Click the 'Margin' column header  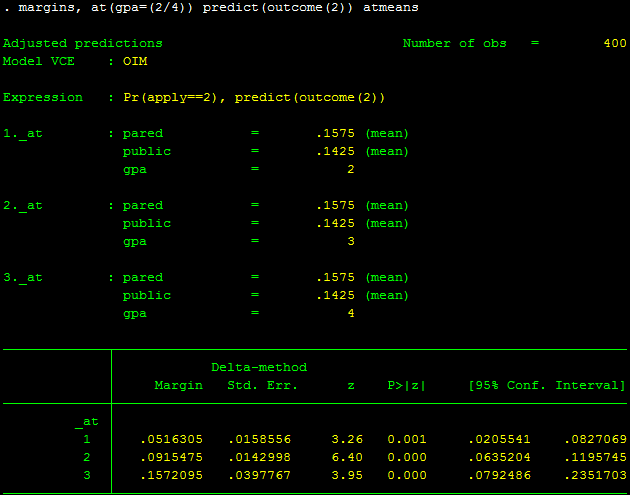click(x=178, y=386)
